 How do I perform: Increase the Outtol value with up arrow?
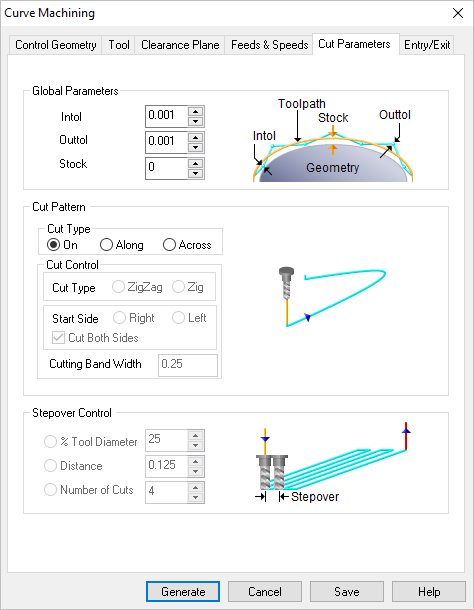[195, 138]
